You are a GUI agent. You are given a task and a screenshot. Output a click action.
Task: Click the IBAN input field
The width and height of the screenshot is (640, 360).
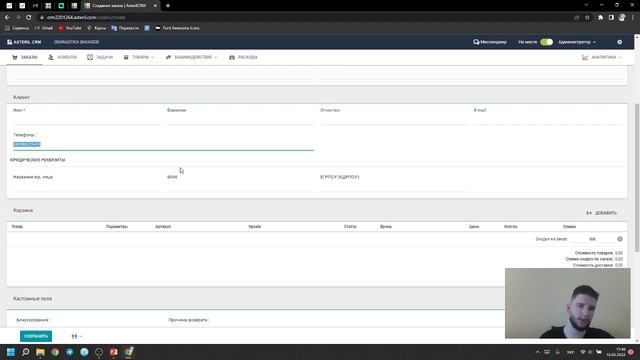pos(240,186)
